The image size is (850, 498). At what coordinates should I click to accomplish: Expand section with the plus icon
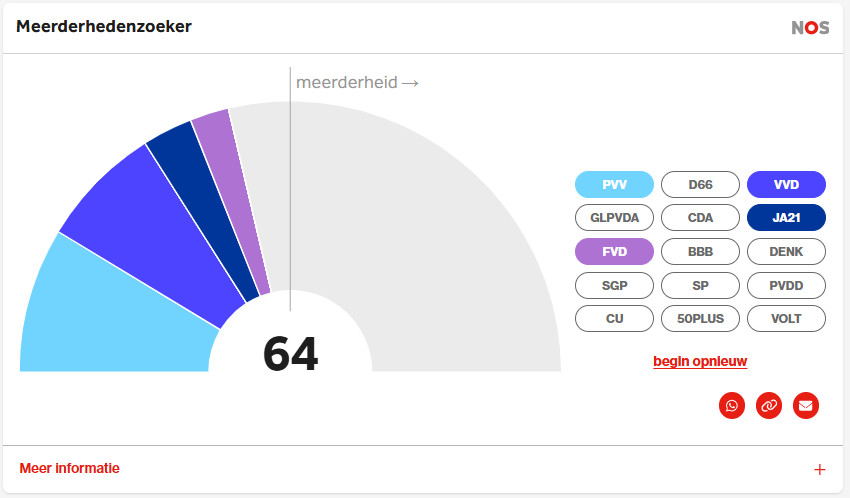[x=819, y=469]
